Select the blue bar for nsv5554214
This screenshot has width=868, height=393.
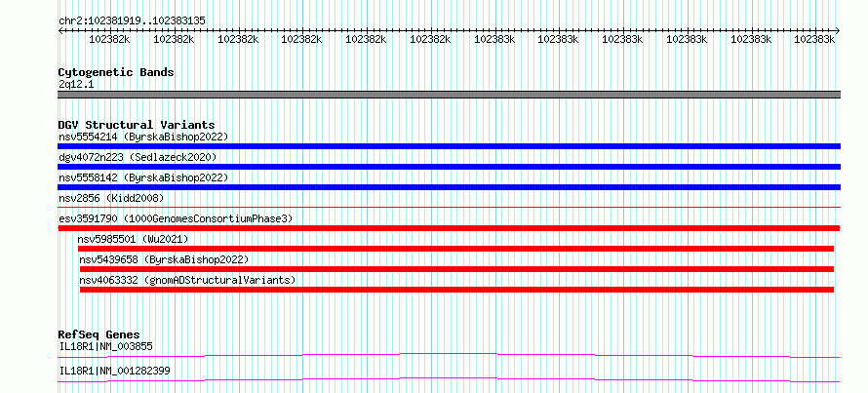pyautogui.click(x=449, y=146)
